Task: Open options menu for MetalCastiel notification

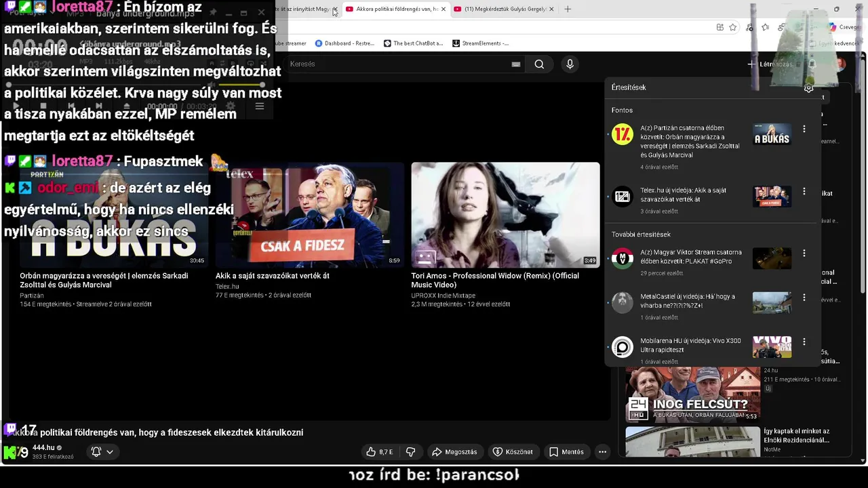Action: point(804,298)
